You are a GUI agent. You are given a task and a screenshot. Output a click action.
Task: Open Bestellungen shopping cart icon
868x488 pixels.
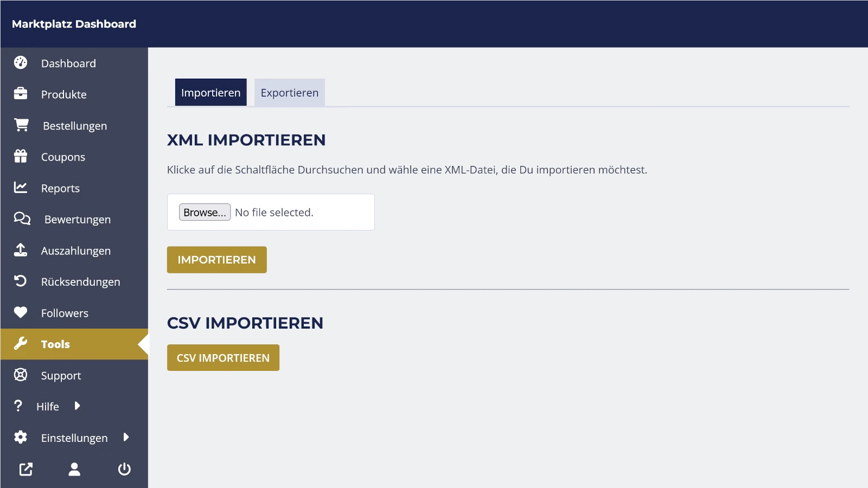pyautogui.click(x=22, y=125)
